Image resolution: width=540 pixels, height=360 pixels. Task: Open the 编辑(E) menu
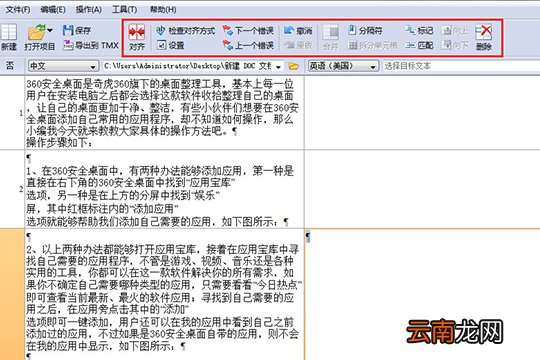pyautogui.click(x=53, y=10)
